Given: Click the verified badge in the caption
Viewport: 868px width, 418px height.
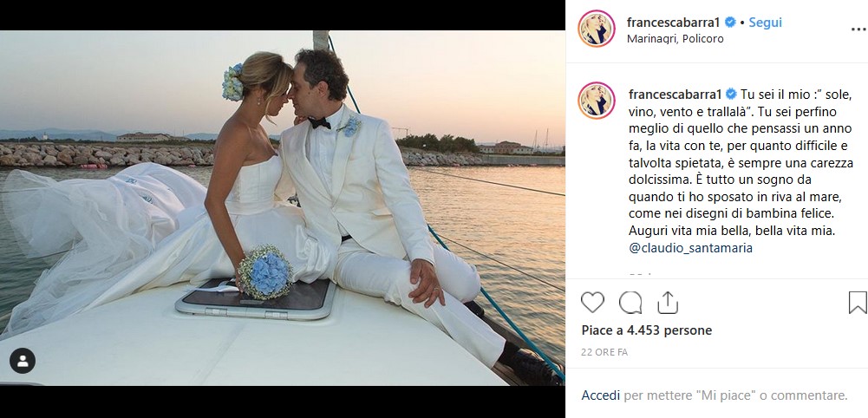Looking at the screenshot, I should click(x=731, y=94).
